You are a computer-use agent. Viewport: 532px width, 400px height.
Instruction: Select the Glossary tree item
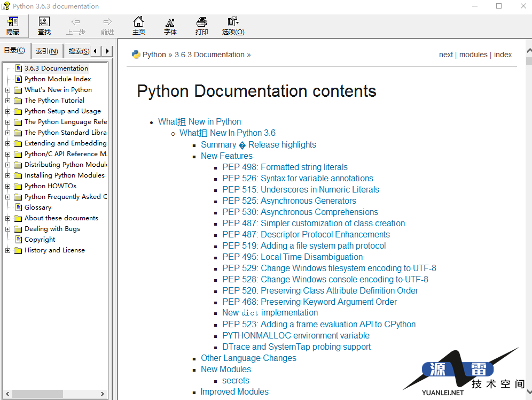(x=38, y=207)
